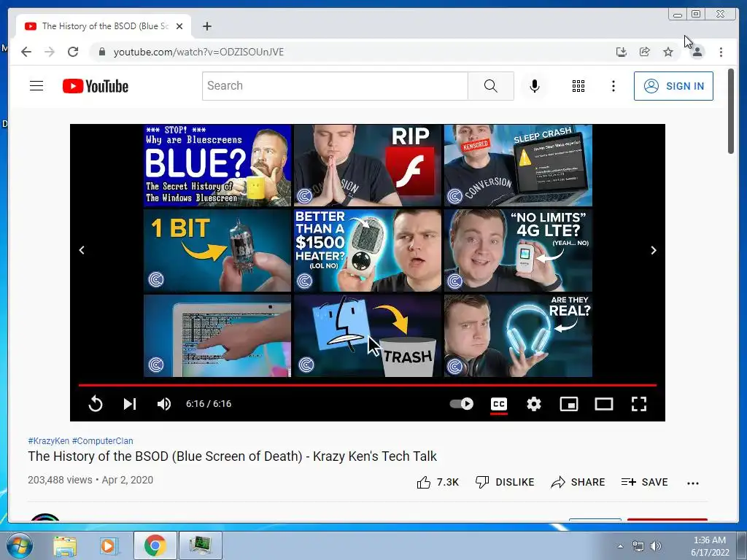The height and width of the screenshot is (560, 747).
Task: Open the 'No Limits 4G LTE' thumbnail
Action: coord(518,251)
